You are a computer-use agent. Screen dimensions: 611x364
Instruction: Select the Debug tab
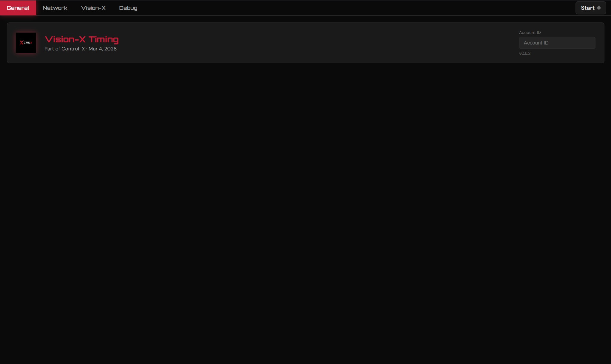click(128, 8)
